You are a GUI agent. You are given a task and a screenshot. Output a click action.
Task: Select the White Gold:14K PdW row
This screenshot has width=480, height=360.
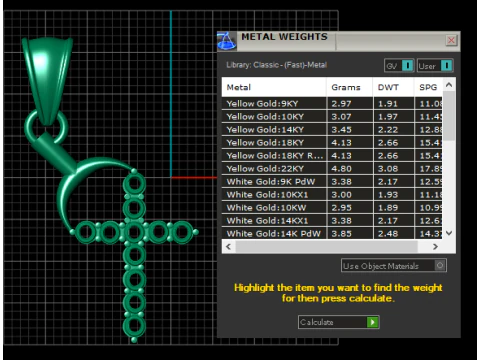click(332, 233)
